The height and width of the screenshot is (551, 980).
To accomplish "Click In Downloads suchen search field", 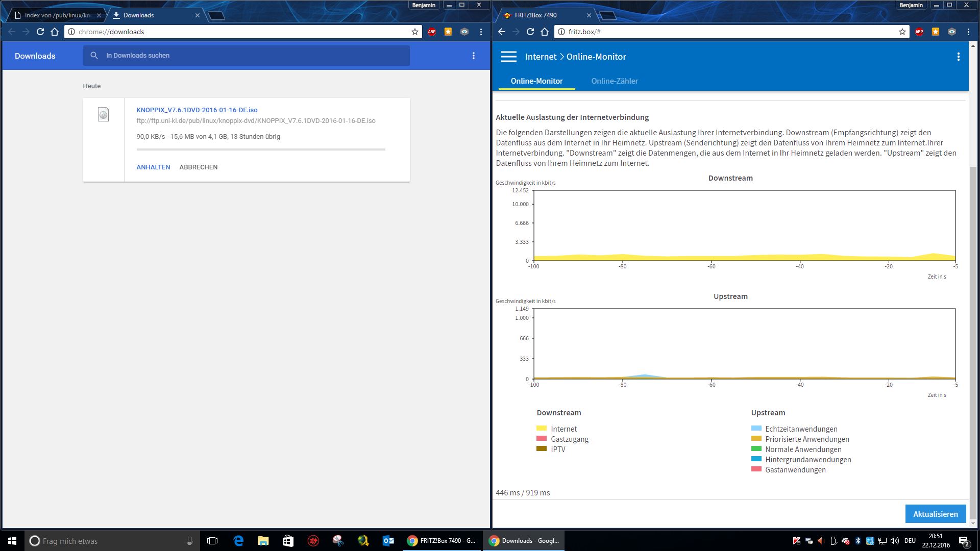I will coord(250,56).
